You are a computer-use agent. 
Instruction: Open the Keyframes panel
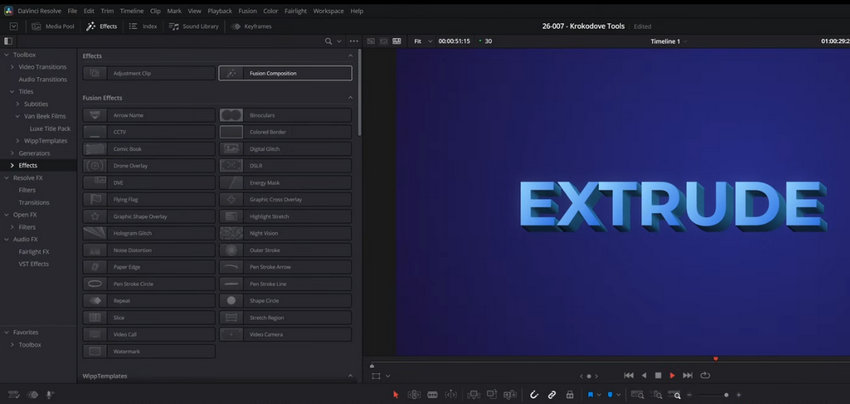point(252,26)
